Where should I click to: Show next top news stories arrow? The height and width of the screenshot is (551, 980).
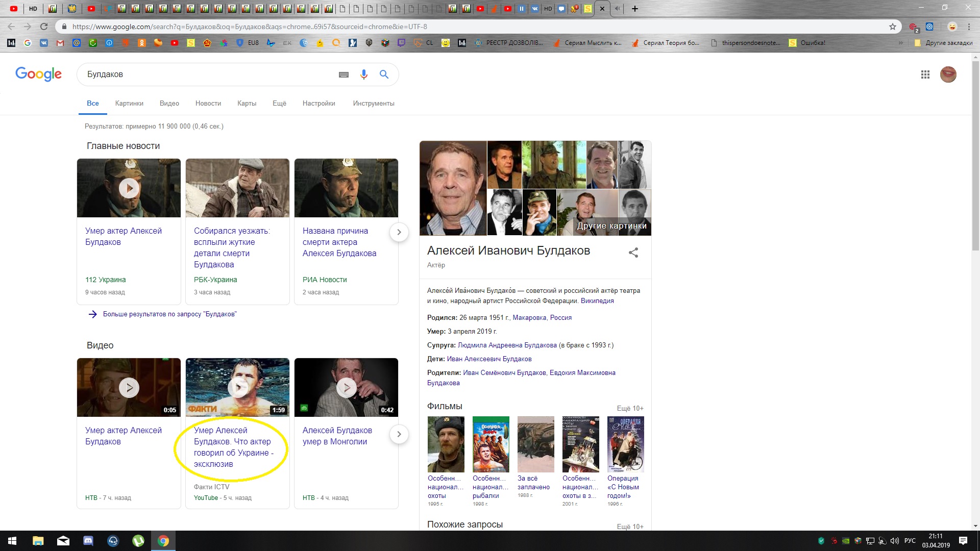click(x=399, y=232)
